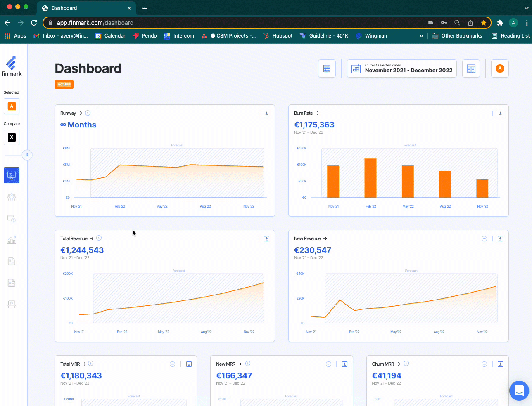Viewport: 532px width, 406px height.
Task: Open the Burn Rate detail link
Action: coord(306,113)
